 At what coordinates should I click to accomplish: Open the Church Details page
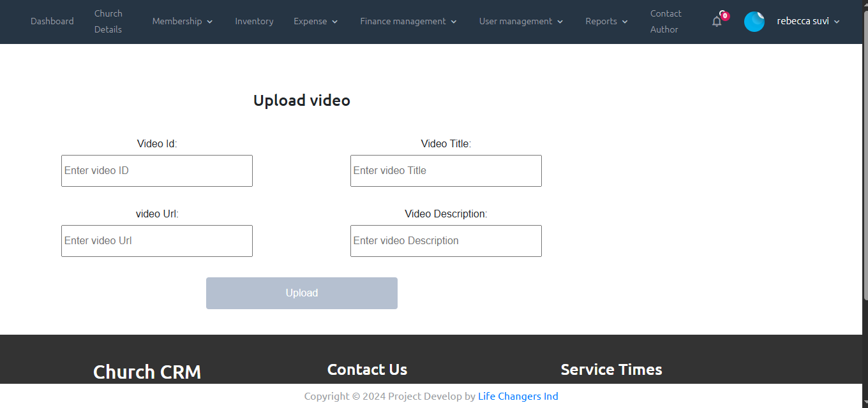tap(108, 21)
